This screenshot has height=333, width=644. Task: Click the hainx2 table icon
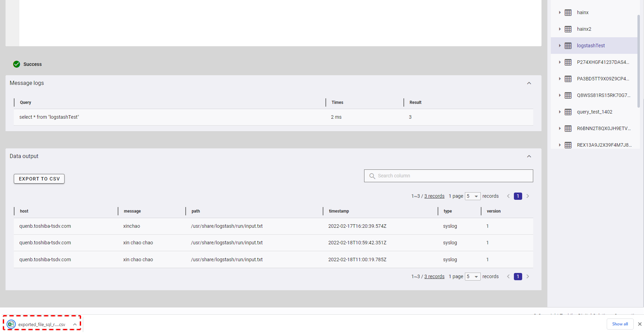568,29
